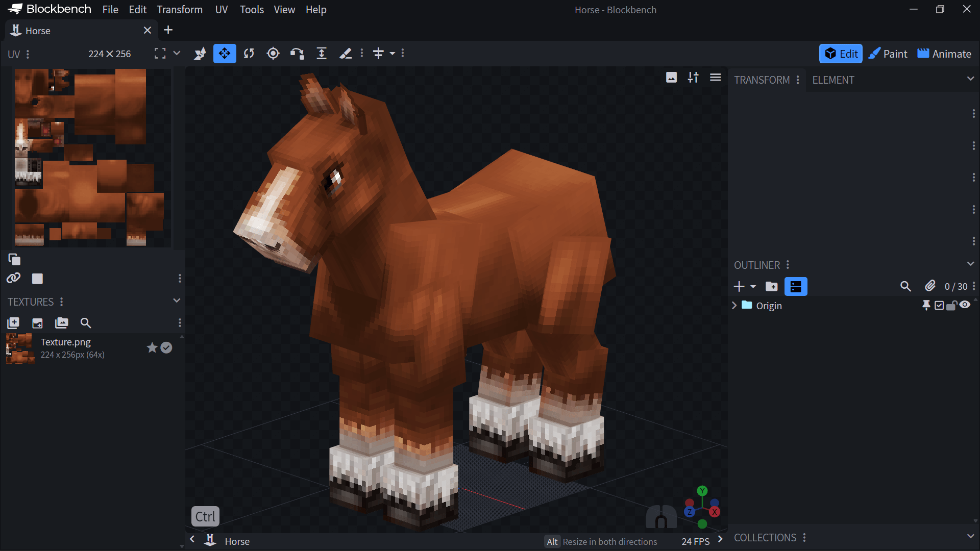Select the Pivot tool
Image resolution: width=980 pixels, height=551 pixels.
pos(273,54)
